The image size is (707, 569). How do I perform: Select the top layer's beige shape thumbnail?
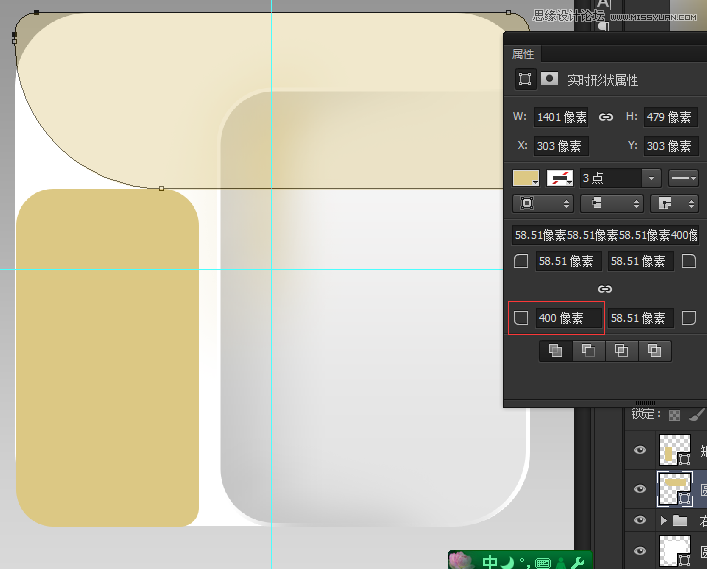click(x=675, y=450)
